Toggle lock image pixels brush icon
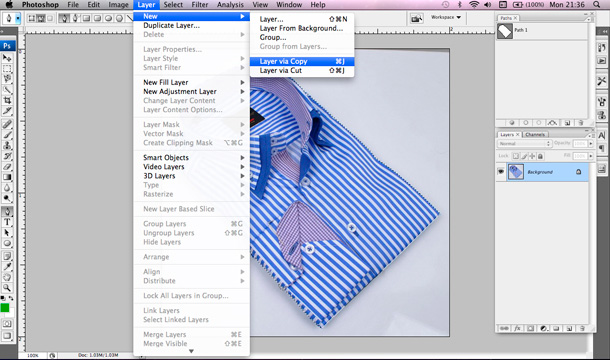The width and height of the screenshot is (610, 360). [x=524, y=156]
